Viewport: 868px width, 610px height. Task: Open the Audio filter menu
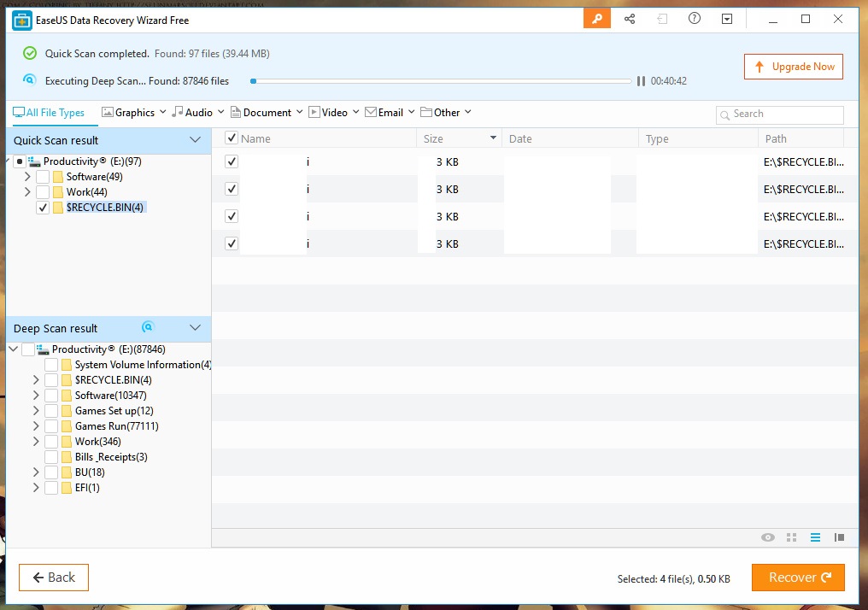(x=197, y=113)
